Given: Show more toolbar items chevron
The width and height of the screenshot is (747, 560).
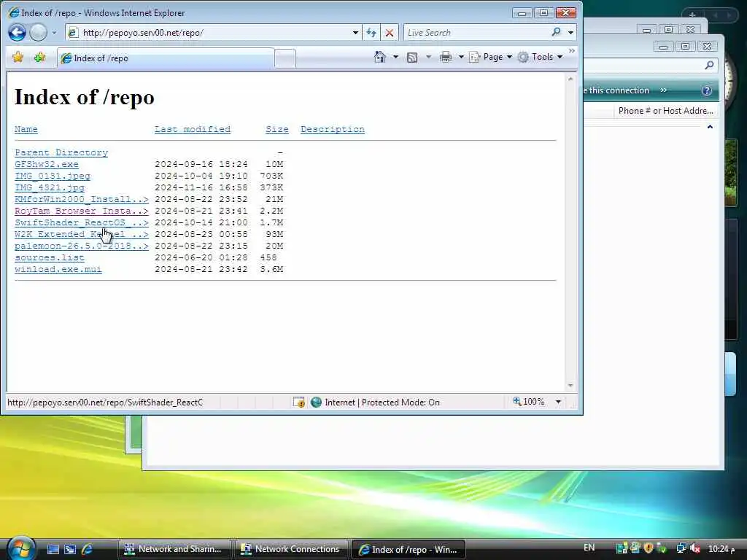Looking at the screenshot, I should tap(572, 50).
